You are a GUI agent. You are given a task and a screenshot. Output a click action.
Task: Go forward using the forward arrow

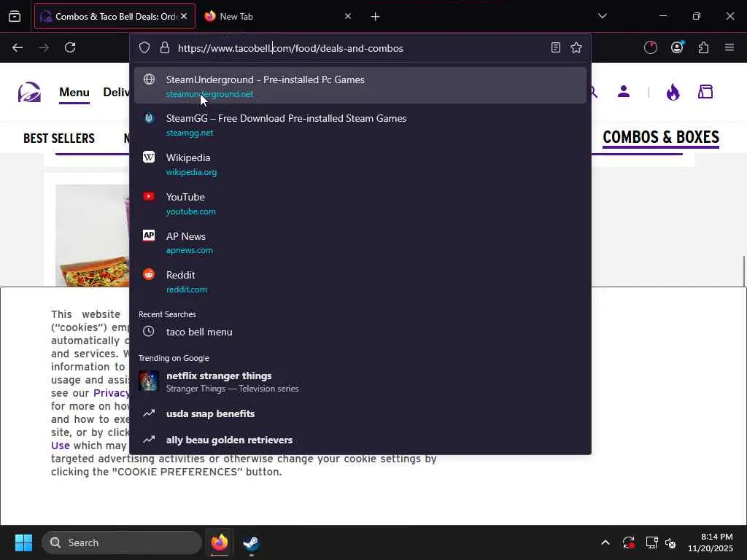tap(44, 47)
